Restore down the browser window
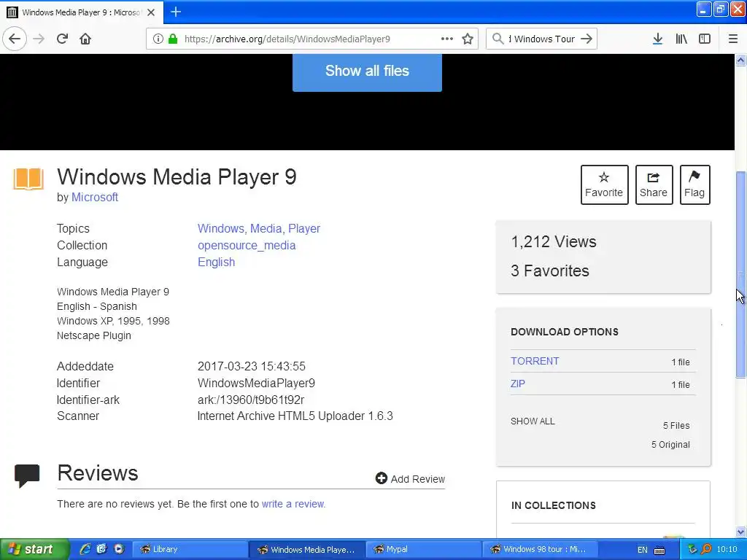The width and height of the screenshot is (747, 560). tap(720, 9)
